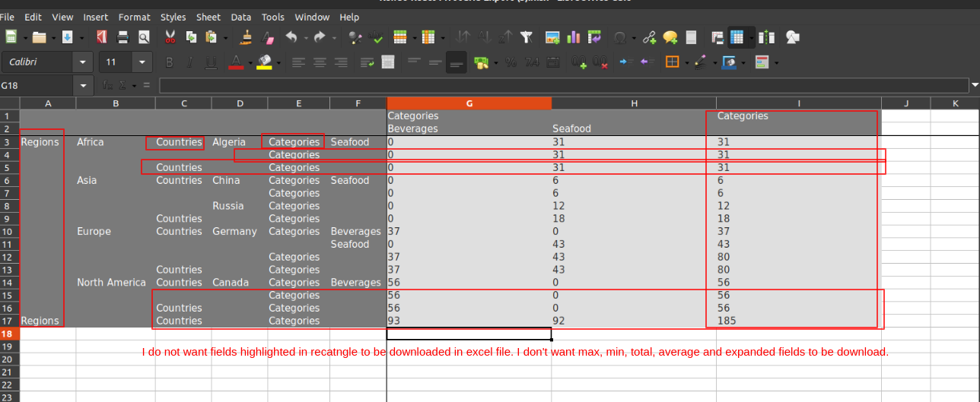Select the Clone Formatting paintbrush
Viewport: 980px width, 402px height.
[246, 37]
